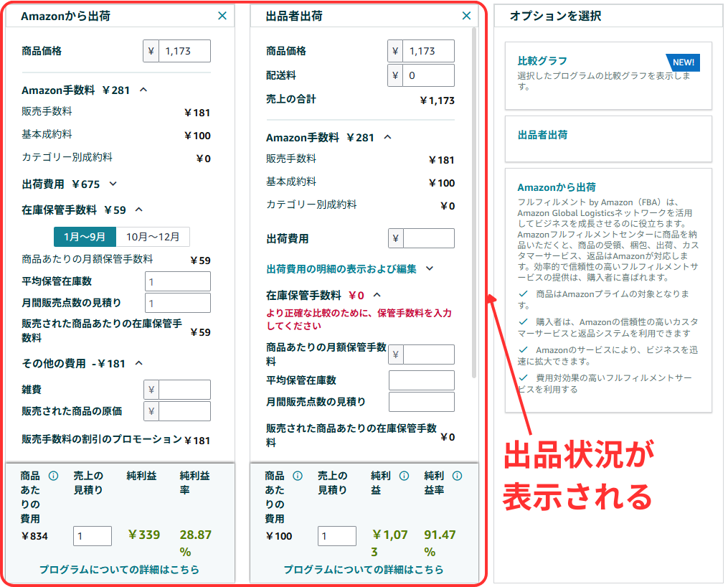This screenshot has height=587, width=728.
Task: Collapse 在庫保管手数料 ¥0 section in 出品者出荷
Action: 377,295
